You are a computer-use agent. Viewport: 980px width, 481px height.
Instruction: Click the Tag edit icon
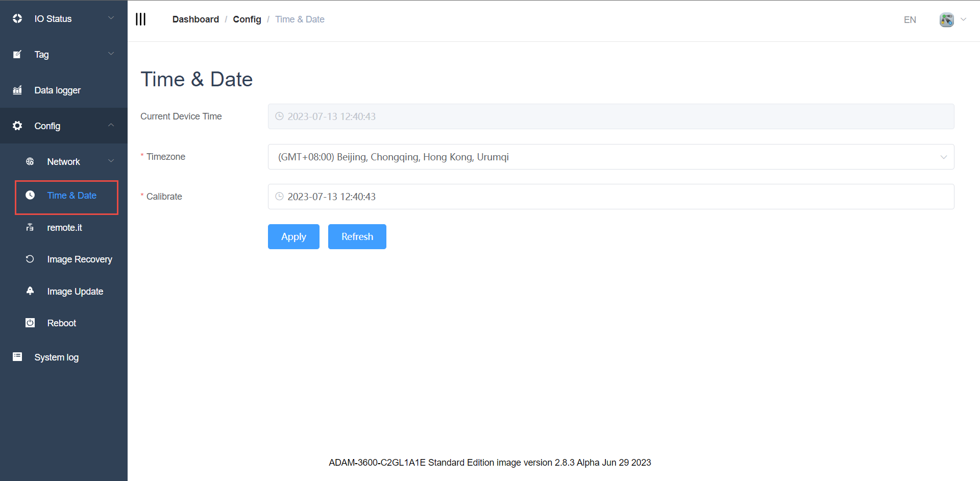click(x=17, y=55)
